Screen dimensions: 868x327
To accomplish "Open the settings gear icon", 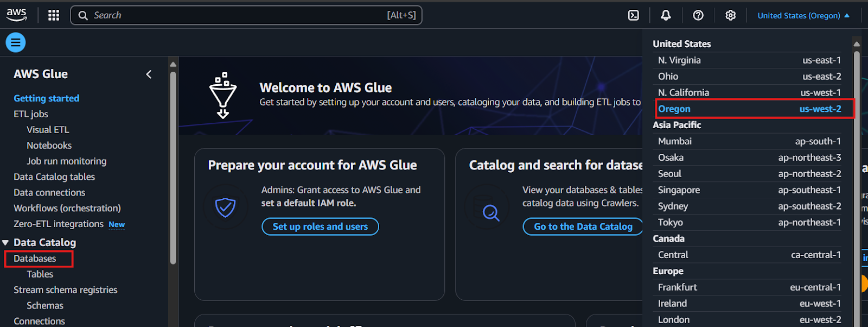I will pyautogui.click(x=731, y=15).
